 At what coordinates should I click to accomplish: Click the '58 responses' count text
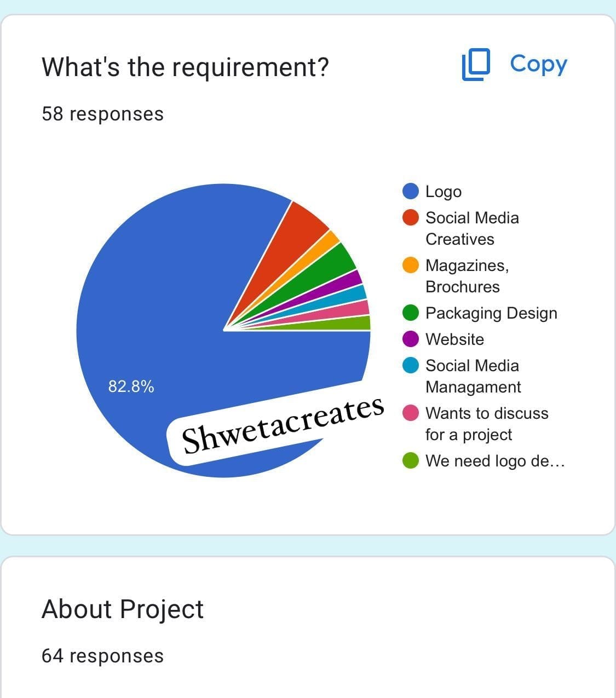[102, 114]
